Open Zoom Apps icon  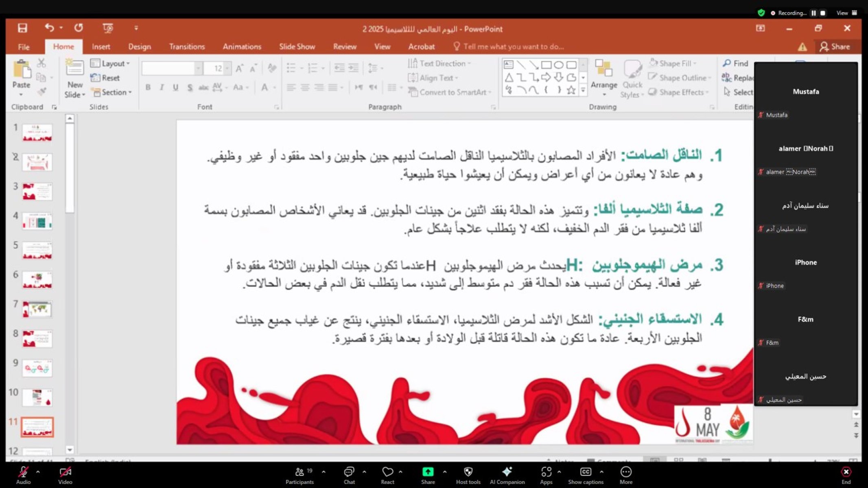click(546, 475)
